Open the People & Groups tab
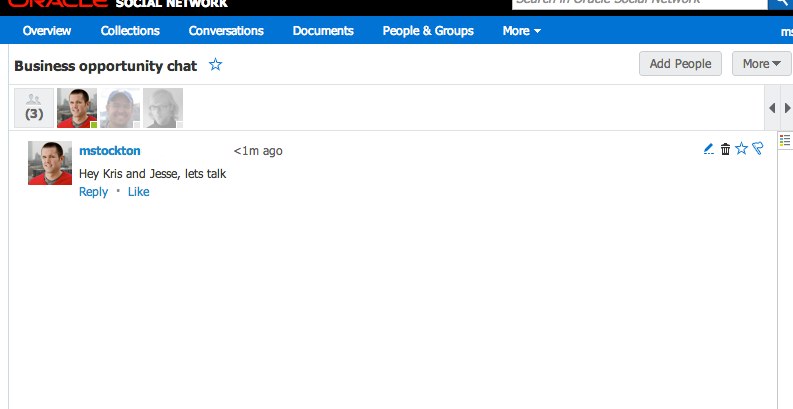This screenshot has width=793, height=409. tap(428, 31)
